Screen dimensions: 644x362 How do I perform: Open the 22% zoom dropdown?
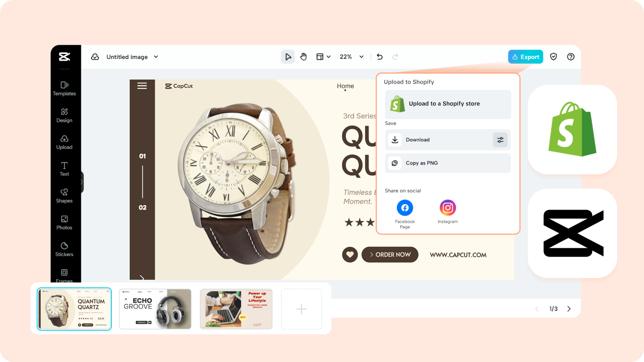[x=352, y=57]
